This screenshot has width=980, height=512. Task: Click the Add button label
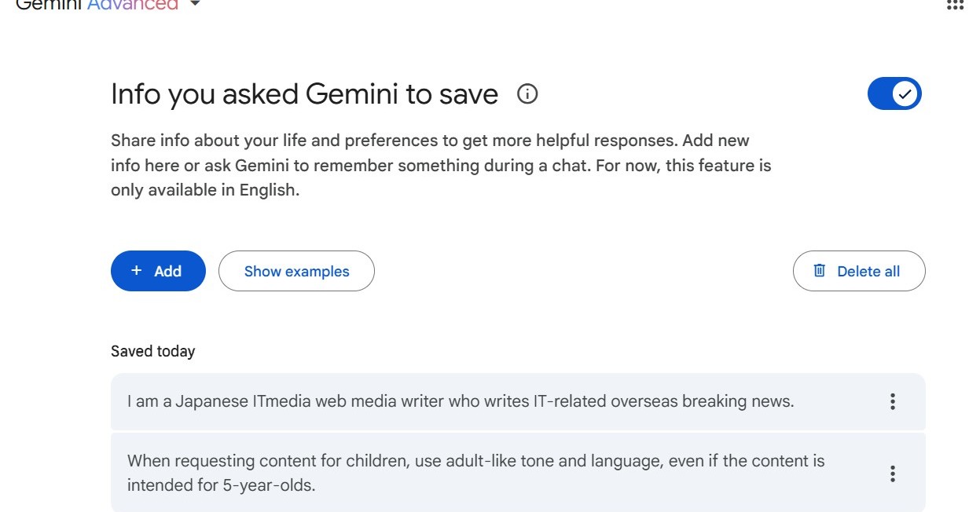click(167, 271)
